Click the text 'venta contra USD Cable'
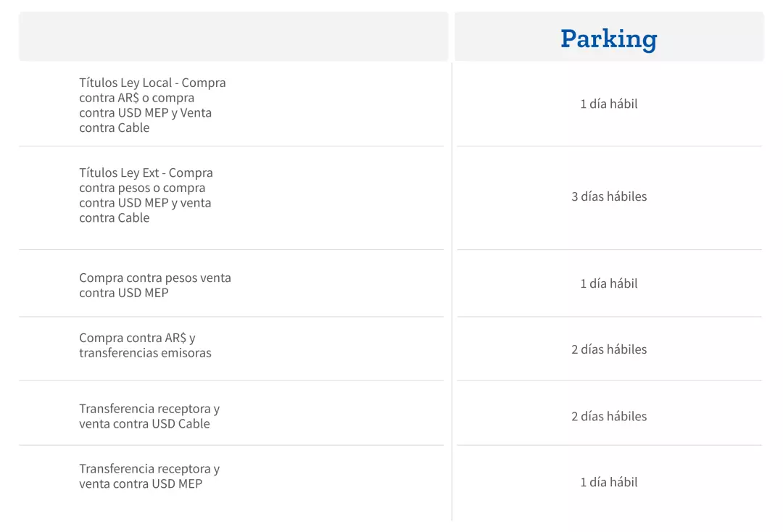The width and height of the screenshot is (783, 532). pyautogui.click(x=144, y=424)
